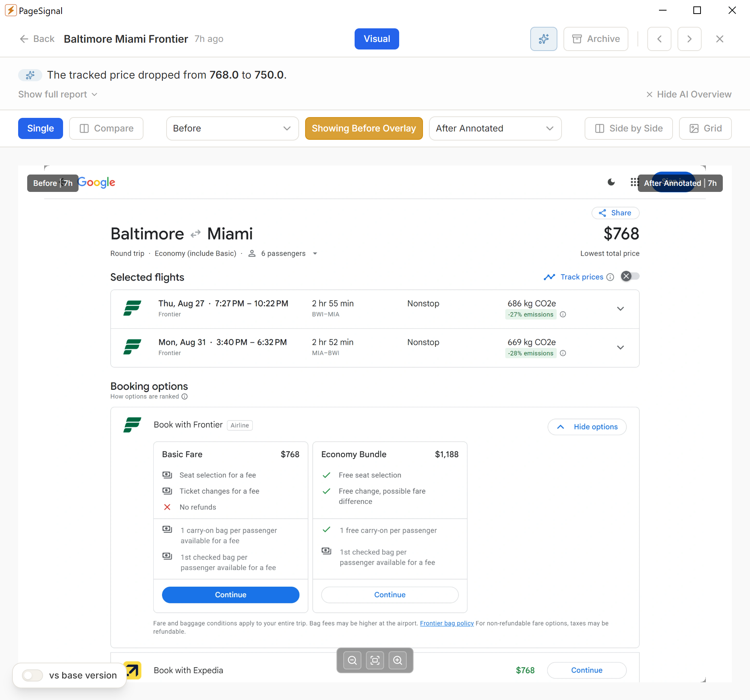
Task: Toggle the Track prices switch
Action: 630,277
